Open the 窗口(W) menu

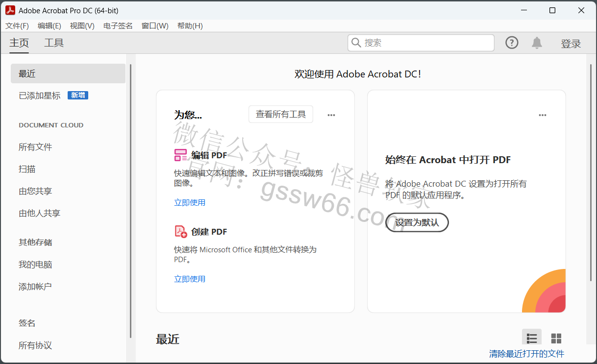(155, 26)
